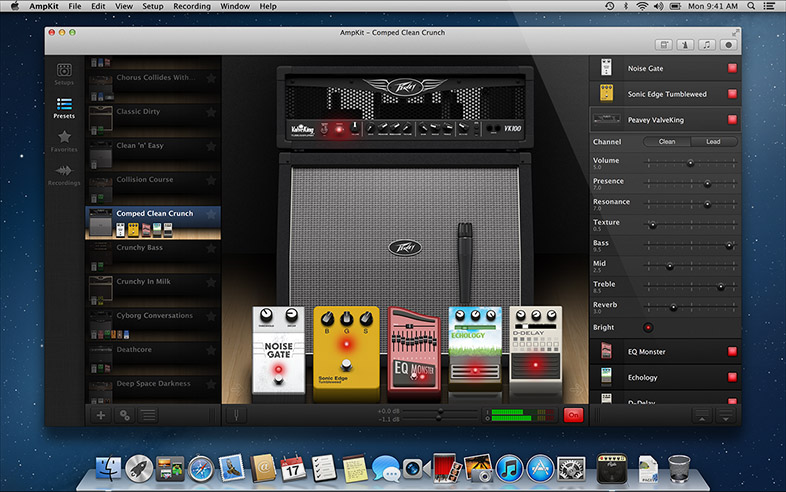Toggle Sonic Edge Tumbleweed power square
Viewport: 786px width, 492px height.
[x=732, y=93]
